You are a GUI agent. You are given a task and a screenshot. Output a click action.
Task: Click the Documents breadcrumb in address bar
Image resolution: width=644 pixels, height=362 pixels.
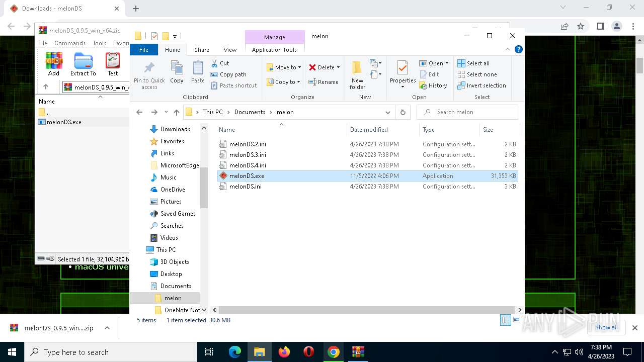coord(250,112)
